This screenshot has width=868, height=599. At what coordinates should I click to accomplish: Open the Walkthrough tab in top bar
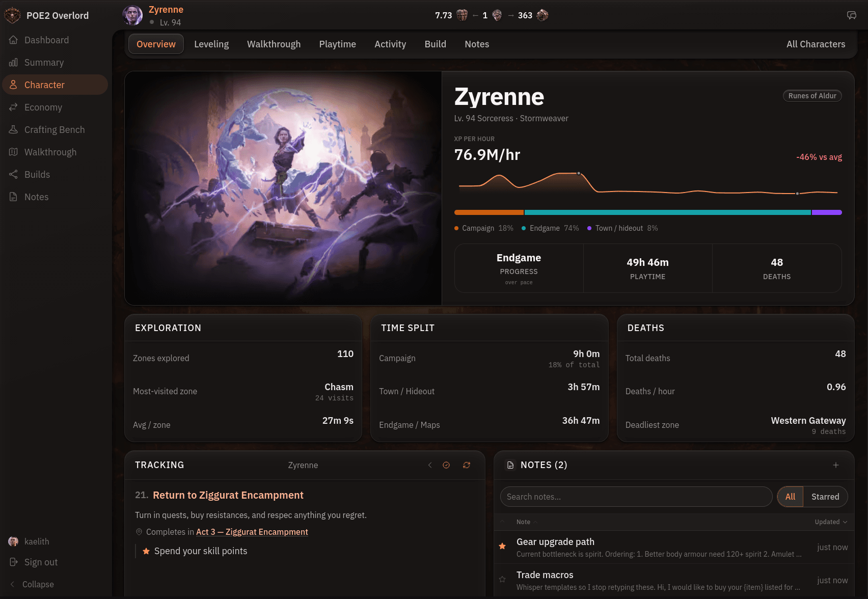274,44
